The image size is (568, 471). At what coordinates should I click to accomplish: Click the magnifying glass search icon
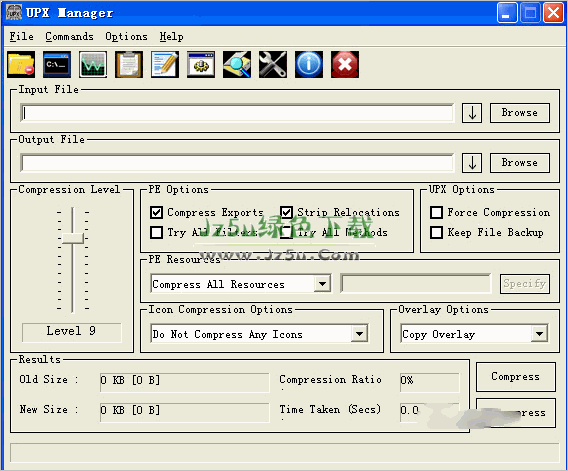click(x=237, y=64)
